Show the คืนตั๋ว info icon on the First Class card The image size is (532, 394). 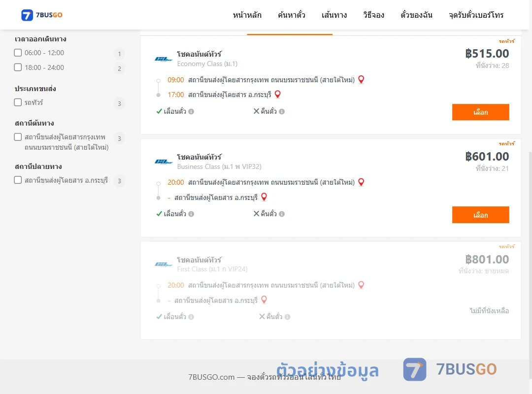point(287,317)
